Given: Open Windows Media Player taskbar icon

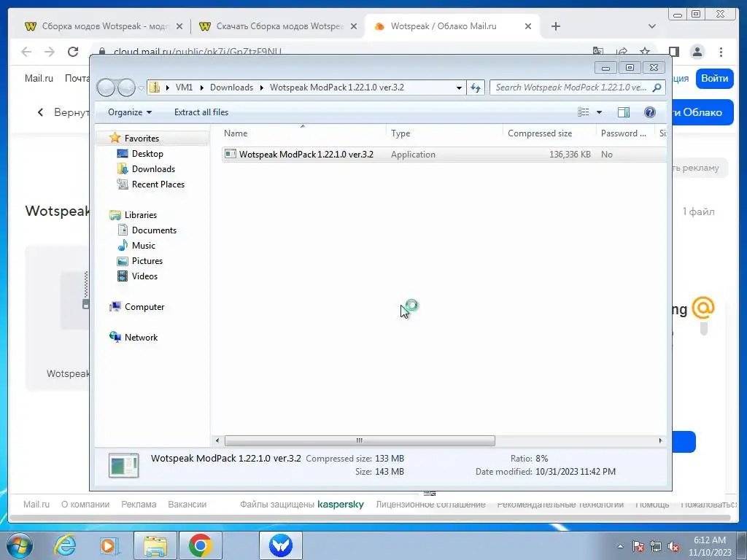Looking at the screenshot, I should click(109, 545).
